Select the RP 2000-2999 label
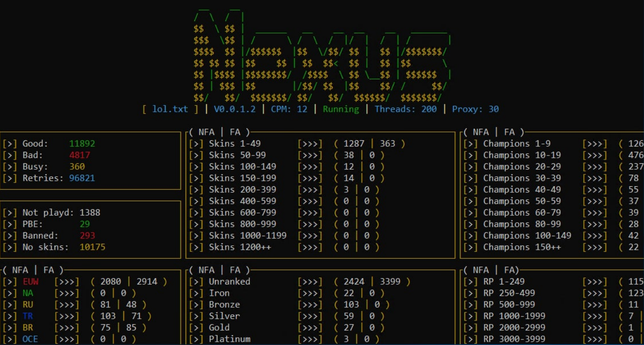644x345 pixels. tap(514, 328)
